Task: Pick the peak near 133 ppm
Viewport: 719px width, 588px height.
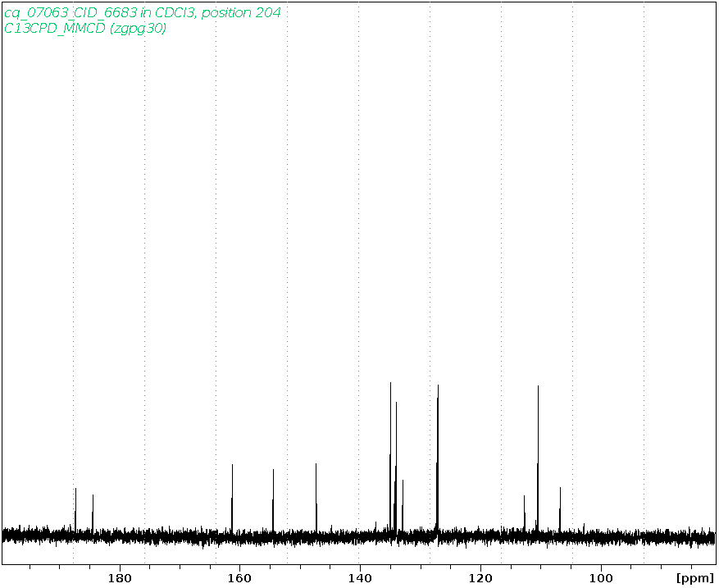Action: pos(403,506)
